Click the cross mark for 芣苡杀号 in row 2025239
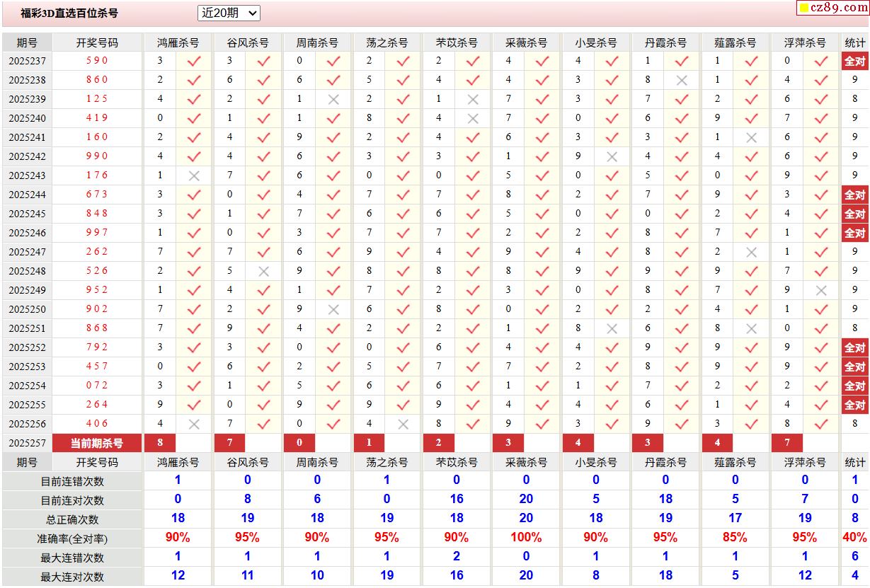 [x=473, y=99]
